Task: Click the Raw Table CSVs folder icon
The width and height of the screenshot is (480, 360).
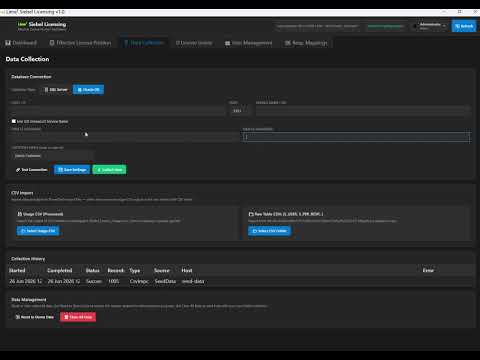Action: (251, 214)
